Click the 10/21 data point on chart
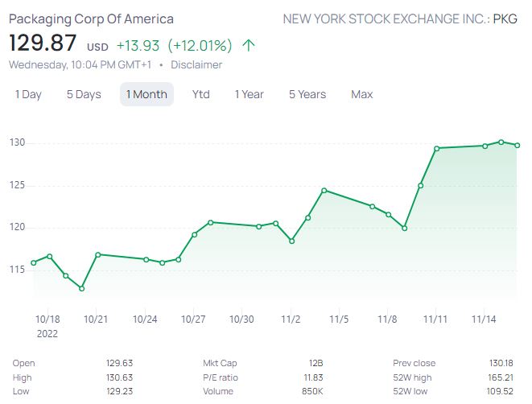 tap(97, 254)
